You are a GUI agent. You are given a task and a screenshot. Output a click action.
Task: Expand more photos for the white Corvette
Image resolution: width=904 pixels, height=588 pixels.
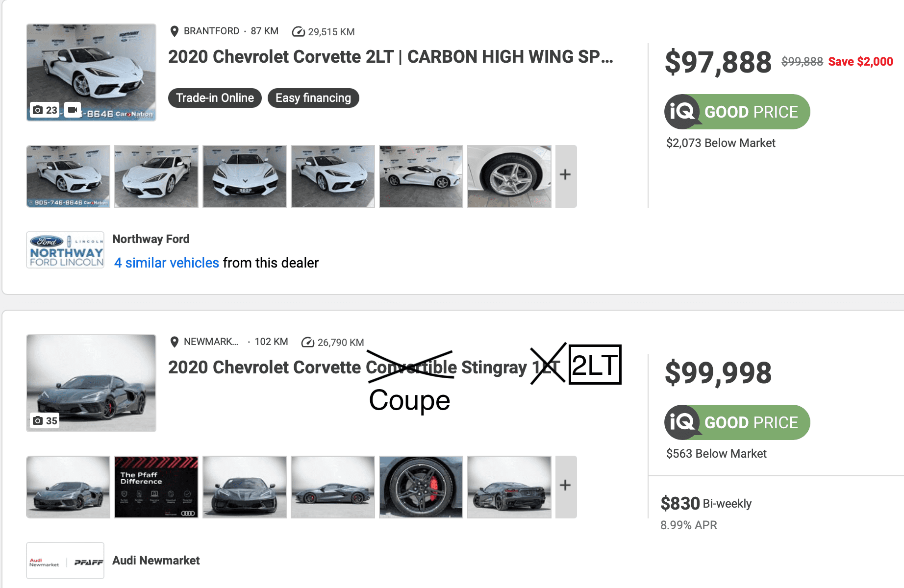click(566, 176)
